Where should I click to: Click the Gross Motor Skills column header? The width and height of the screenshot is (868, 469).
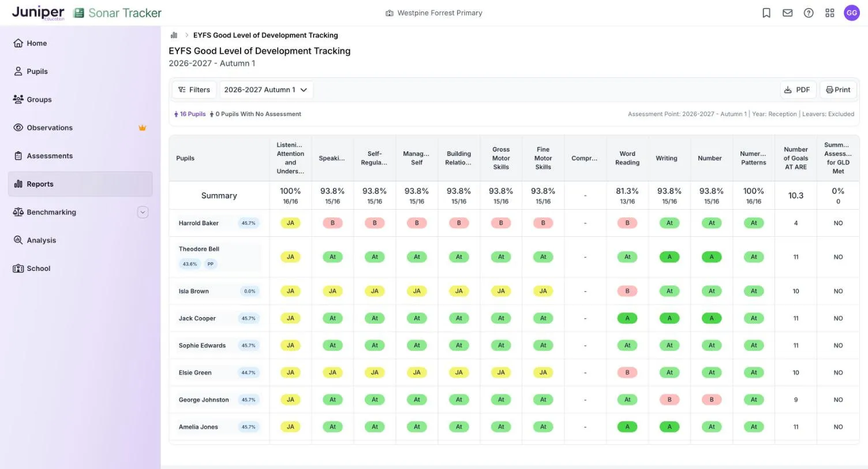click(x=501, y=158)
